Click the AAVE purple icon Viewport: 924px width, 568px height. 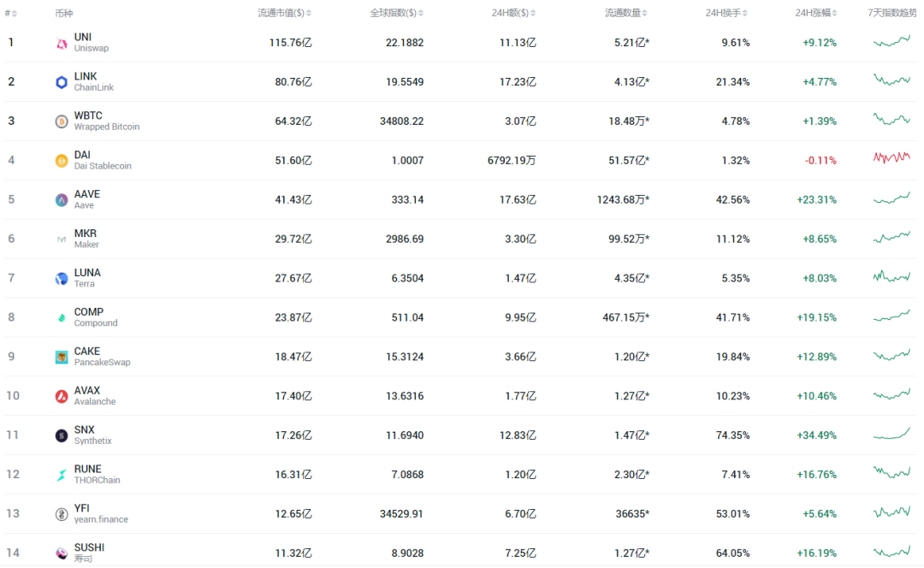[62, 200]
